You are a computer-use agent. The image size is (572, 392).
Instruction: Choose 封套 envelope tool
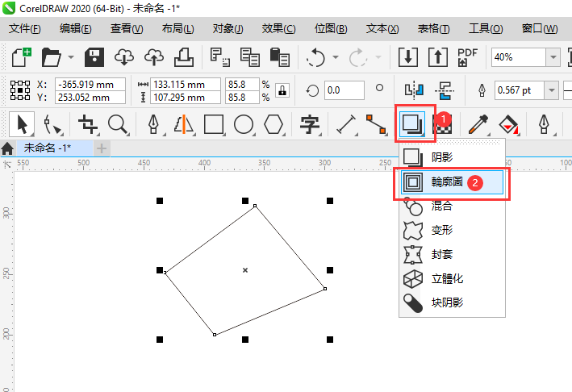[x=452, y=254]
